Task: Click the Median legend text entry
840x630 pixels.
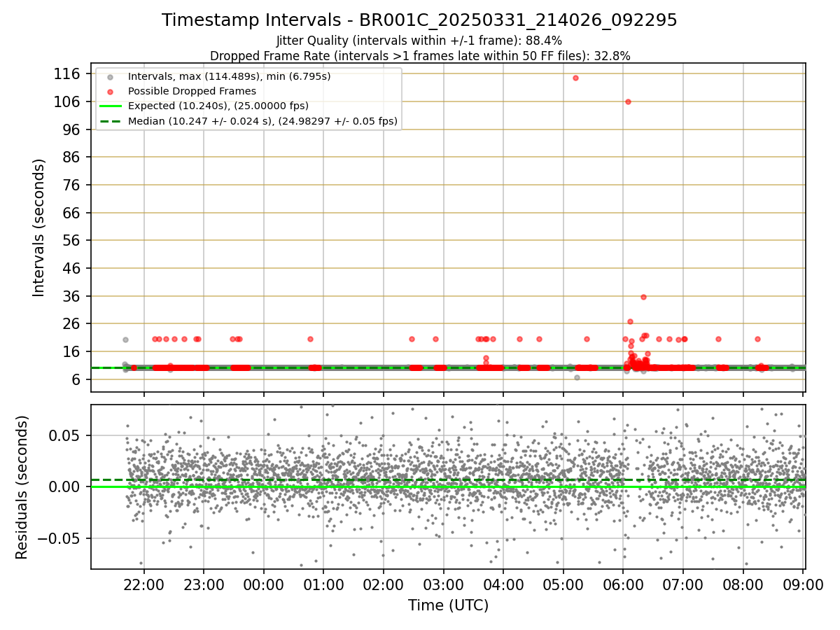Action: pos(262,121)
